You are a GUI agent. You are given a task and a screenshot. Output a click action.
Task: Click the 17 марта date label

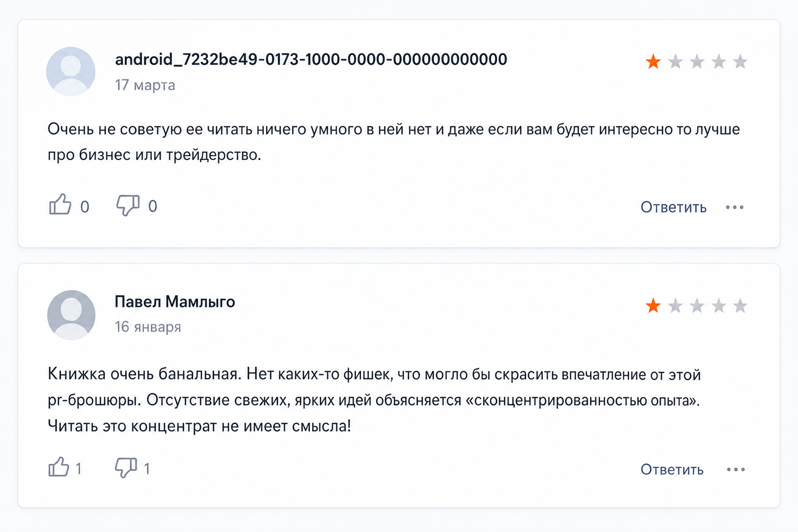point(145,85)
